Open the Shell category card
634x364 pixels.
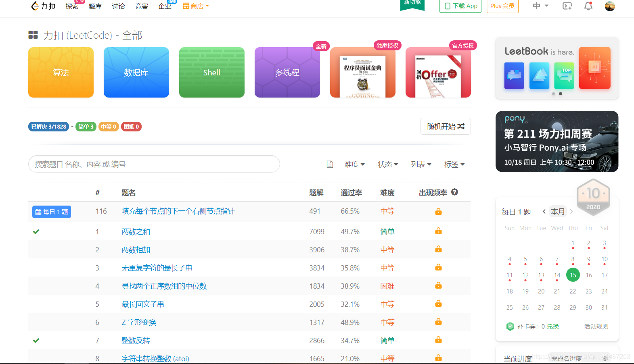(212, 73)
